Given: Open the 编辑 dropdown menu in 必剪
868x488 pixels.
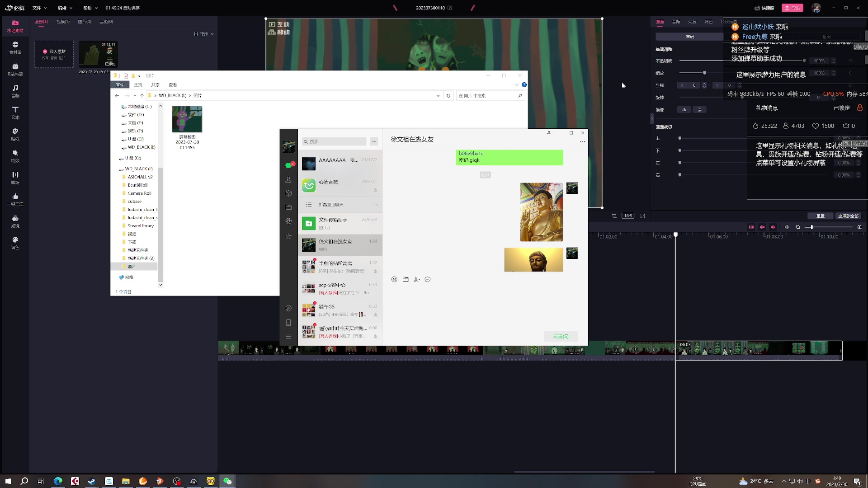Looking at the screenshot, I should (x=65, y=8).
